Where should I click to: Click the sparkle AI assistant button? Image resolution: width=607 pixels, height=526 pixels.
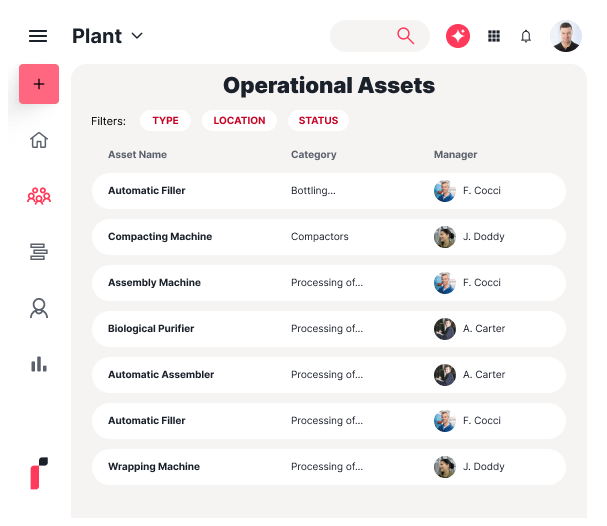[458, 36]
